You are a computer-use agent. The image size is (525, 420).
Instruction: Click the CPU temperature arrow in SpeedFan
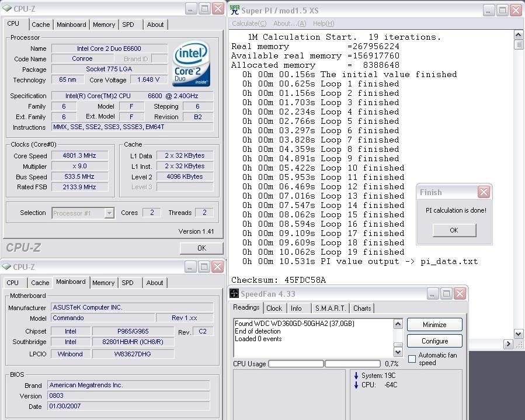click(356, 385)
